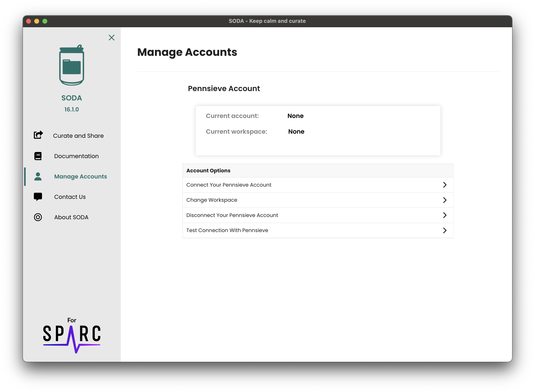Open the Documentation section
This screenshot has height=392, width=535.
pos(76,156)
